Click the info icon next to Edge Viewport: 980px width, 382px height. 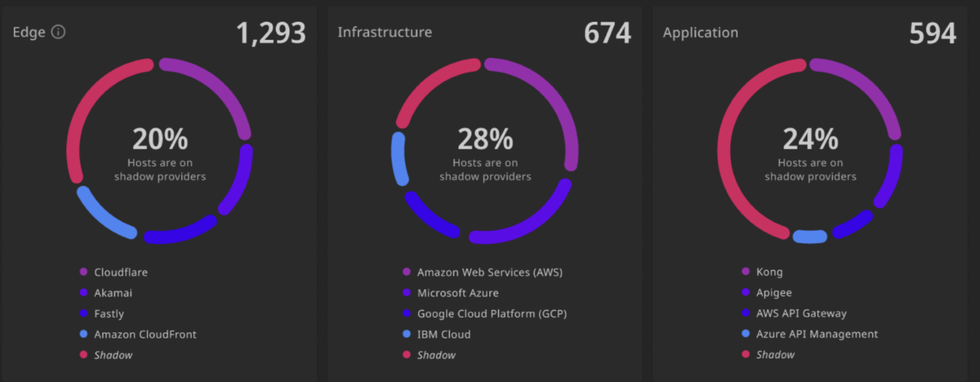(58, 32)
